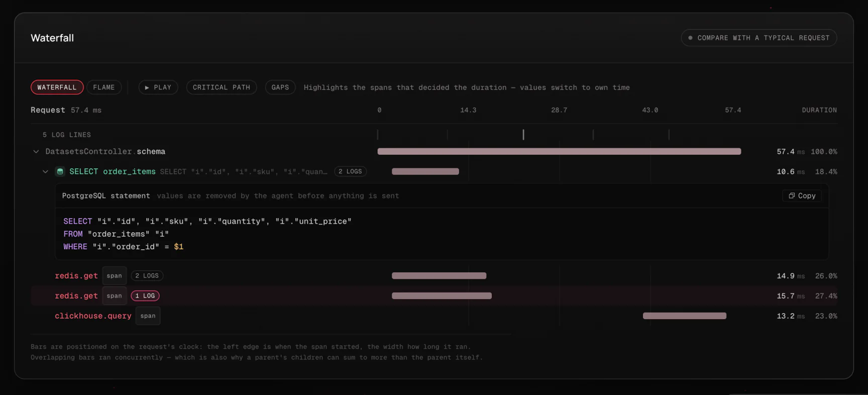Image resolution: width=868 pixels, height=395 pixels.
Task: Select the 15.7 ms redis.get timeline bar
Action: [x=442, y=295]
